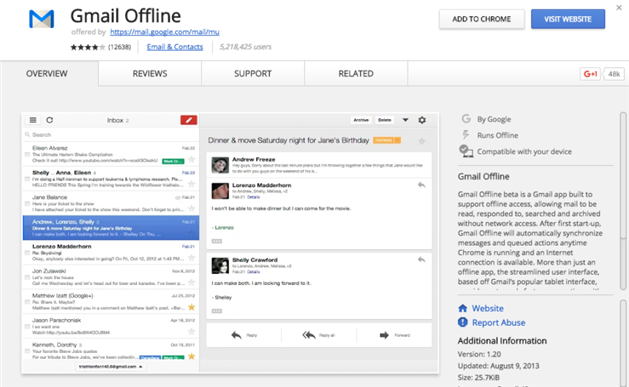
Task: Open the Support tab
Action: (x=253, y=73)
